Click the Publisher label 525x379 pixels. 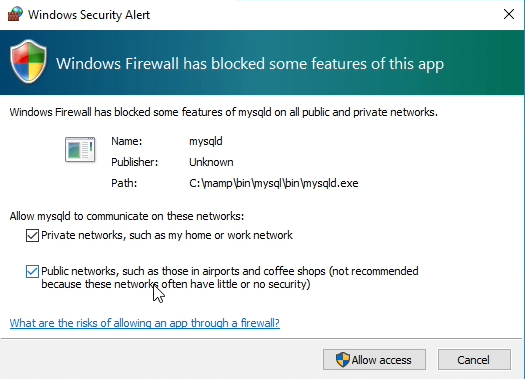point(134,162)
